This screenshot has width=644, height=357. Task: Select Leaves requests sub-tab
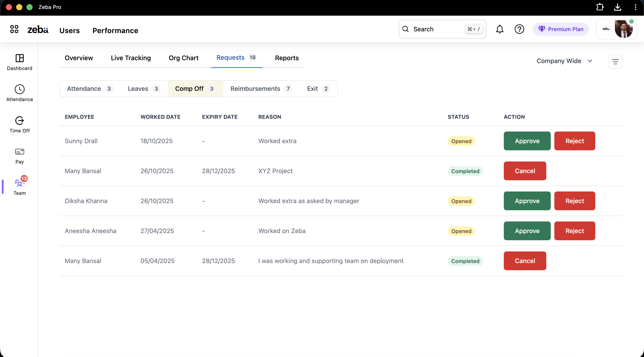(144, 89)
